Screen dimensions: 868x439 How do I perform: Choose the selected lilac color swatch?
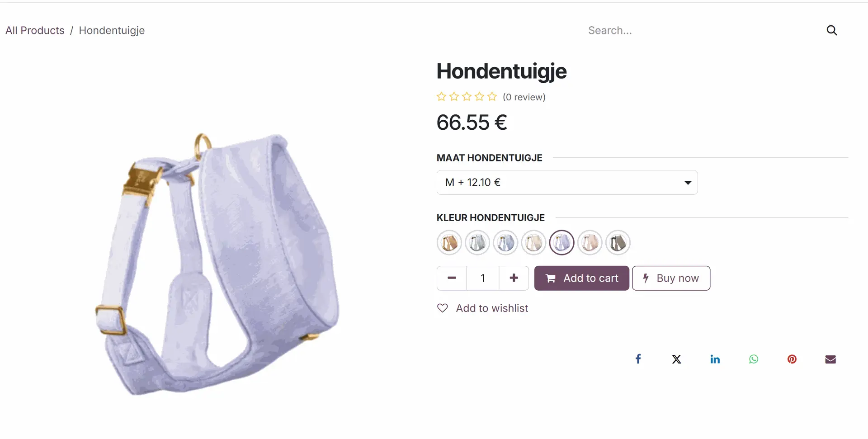(562, 243)
